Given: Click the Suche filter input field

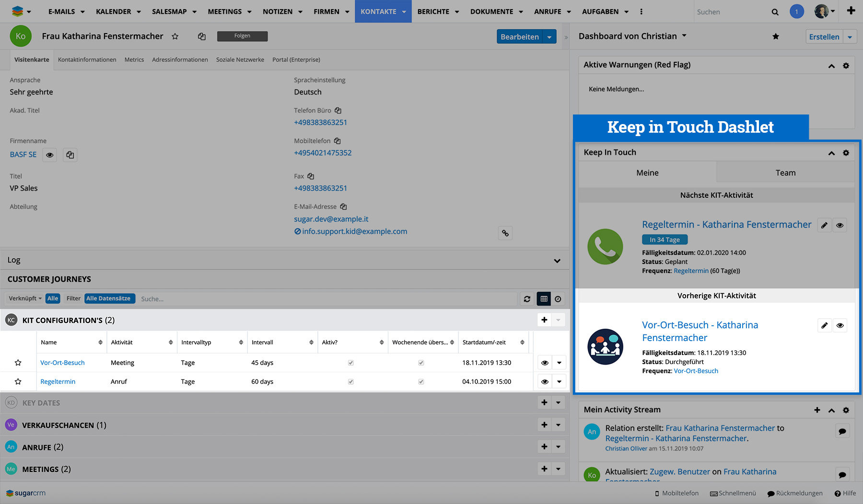Looking at the screenshot, I should [326, 299].
